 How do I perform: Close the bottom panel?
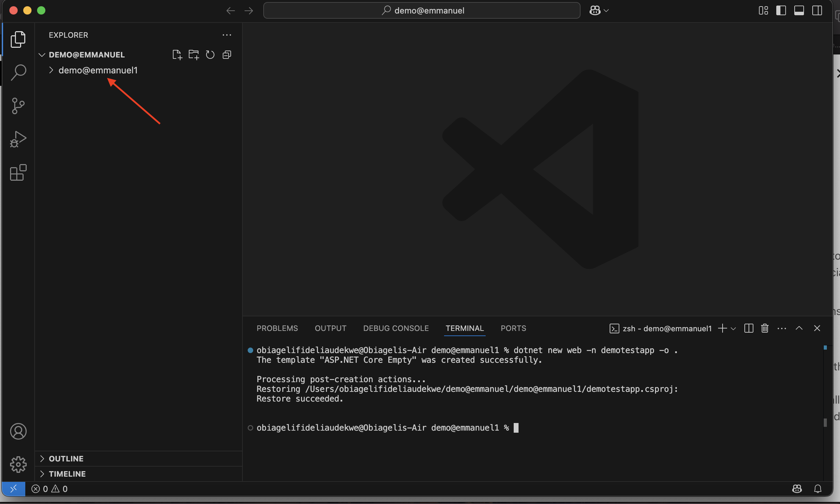pyautogui.click(x=817, y=328)
